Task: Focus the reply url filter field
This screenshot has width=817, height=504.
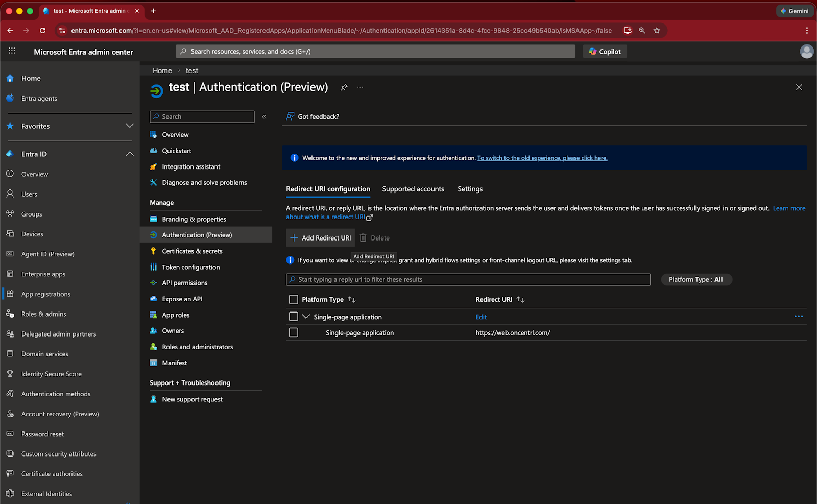Action: [x=468, y=280]
